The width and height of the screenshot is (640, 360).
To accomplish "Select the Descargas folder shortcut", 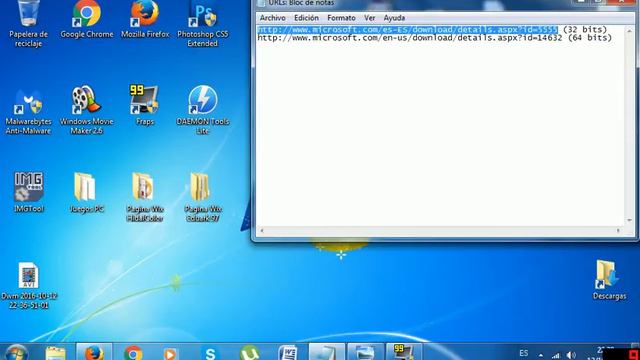I will click(609, 280).
